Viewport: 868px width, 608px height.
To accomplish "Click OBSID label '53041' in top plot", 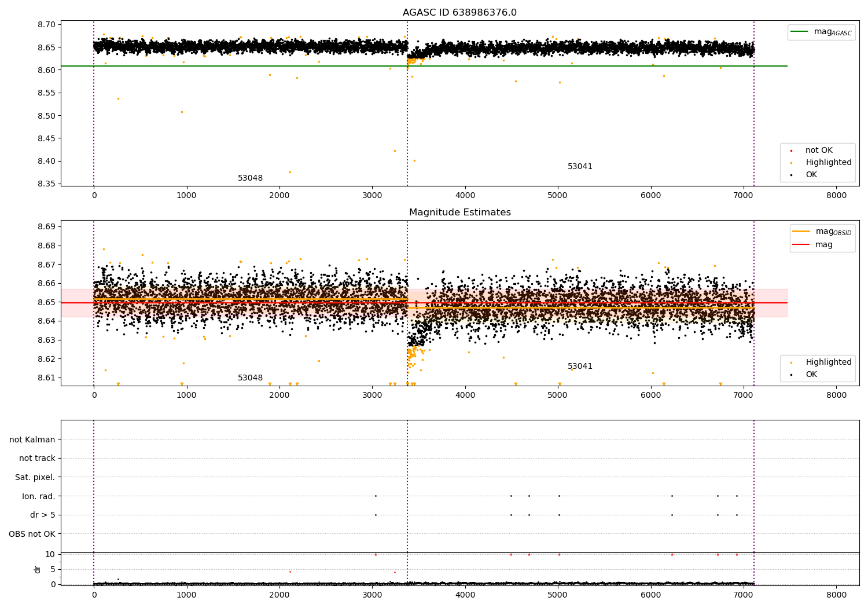I will click(x=580, y=167).
